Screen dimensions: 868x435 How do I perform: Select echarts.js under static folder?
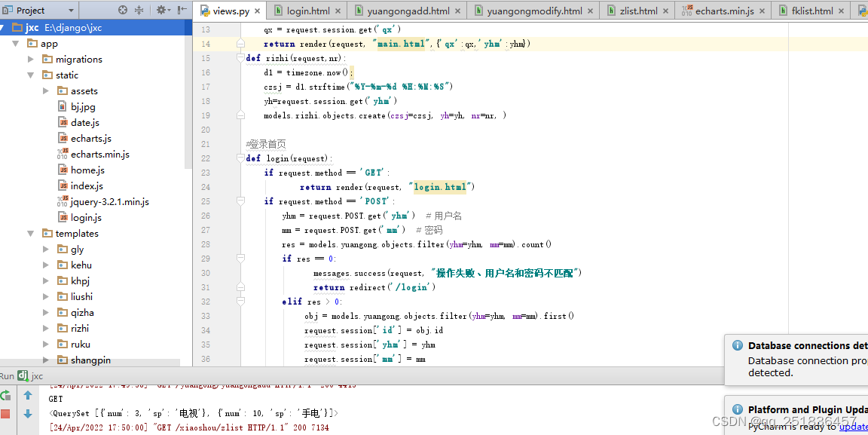[x=84, y=139]
